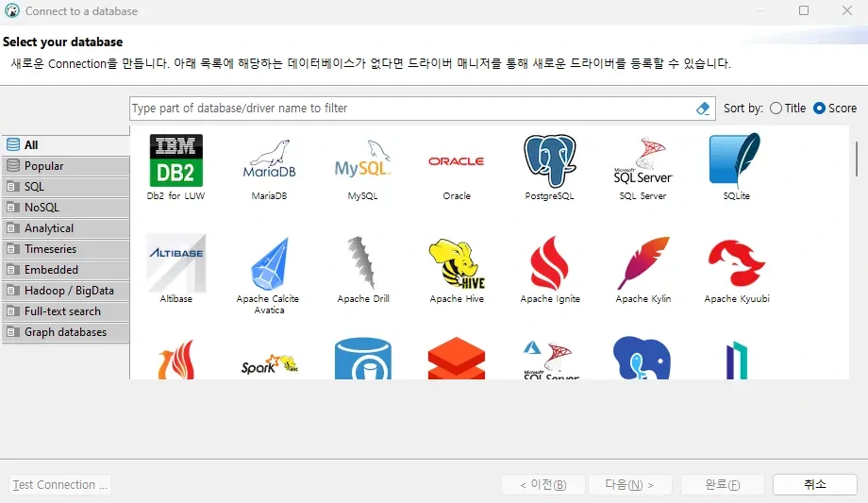This screenshot has height=503, width=868.
Task: Select the Spark database icon
Action: [x=269, y=364]
